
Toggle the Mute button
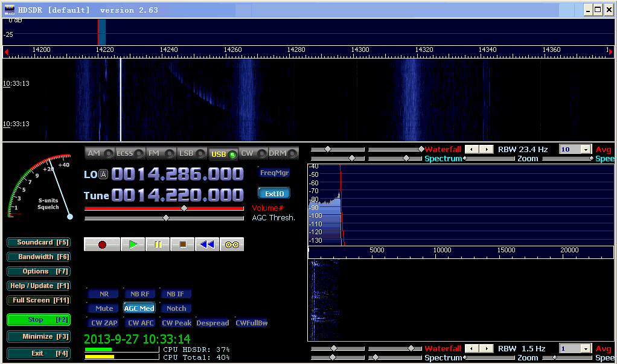[103, 308]
